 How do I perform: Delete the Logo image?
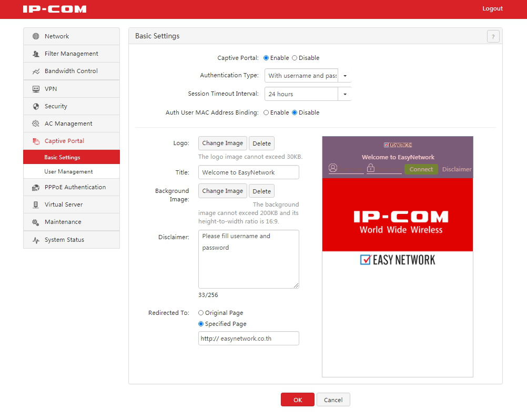click(261, 143)
